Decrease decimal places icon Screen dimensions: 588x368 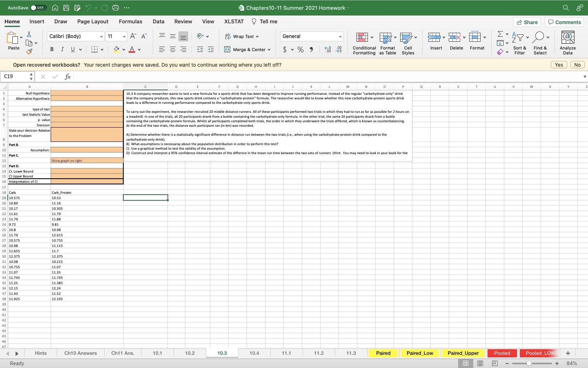[x=339, y=49]
